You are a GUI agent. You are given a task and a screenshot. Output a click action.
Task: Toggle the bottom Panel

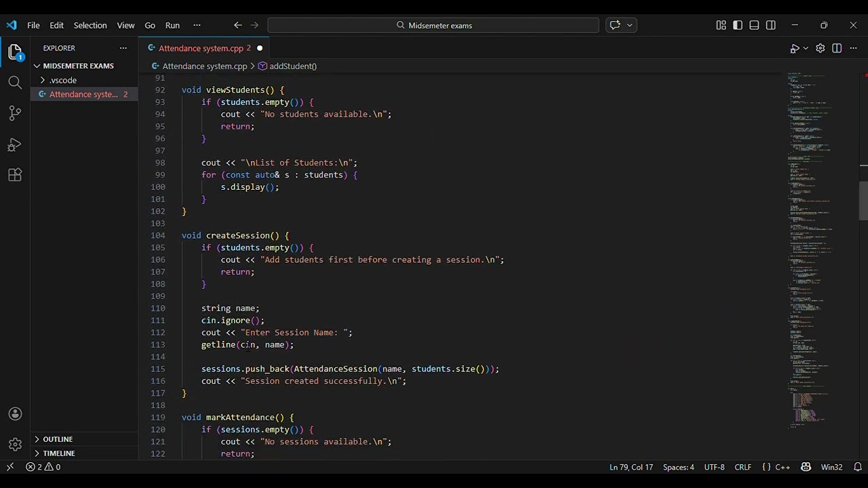(x=754, y=25)
